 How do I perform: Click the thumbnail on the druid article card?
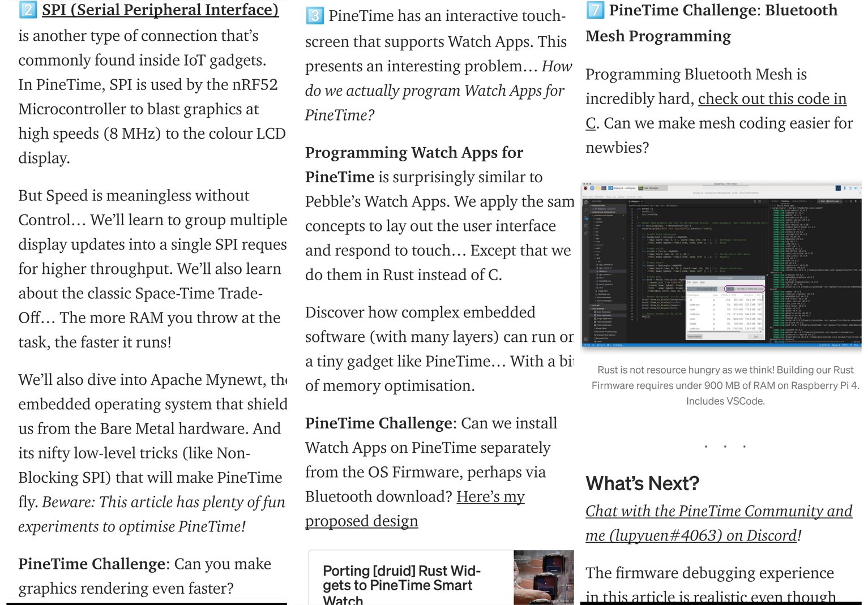(543, 577)
